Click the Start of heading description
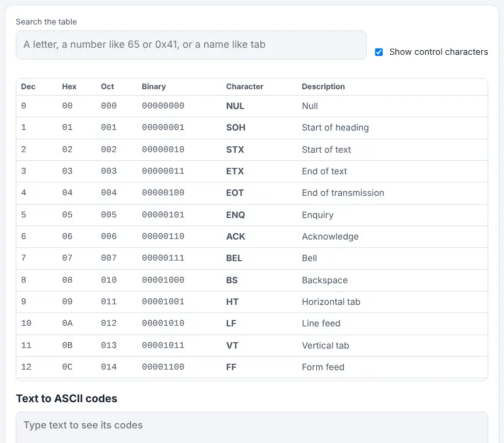Screen dimensions: 504x443 click(x=335, y=128)
